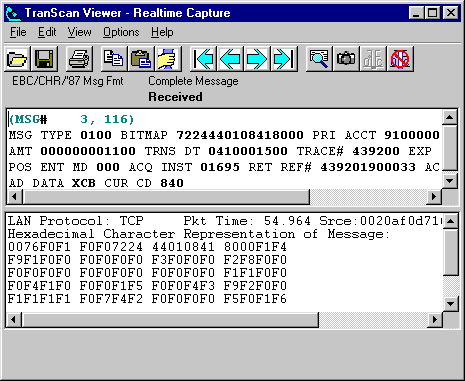Open the Edit menu

(x=47, y=32)
